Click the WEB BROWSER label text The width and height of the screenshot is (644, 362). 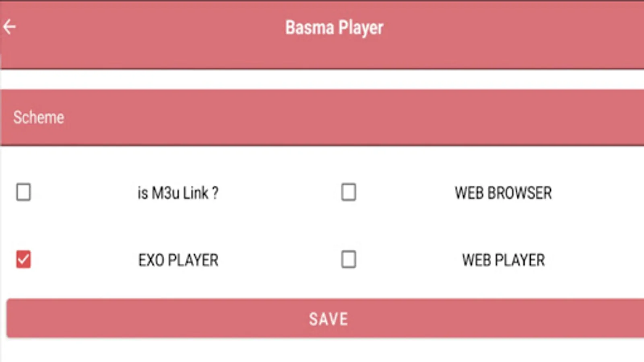pos(503,193)
